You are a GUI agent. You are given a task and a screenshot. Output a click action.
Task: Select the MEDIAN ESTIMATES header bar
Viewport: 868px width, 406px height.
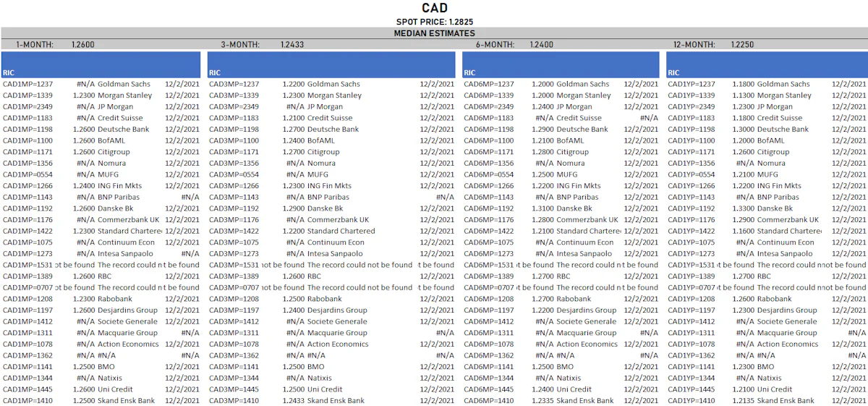(434, 33)
